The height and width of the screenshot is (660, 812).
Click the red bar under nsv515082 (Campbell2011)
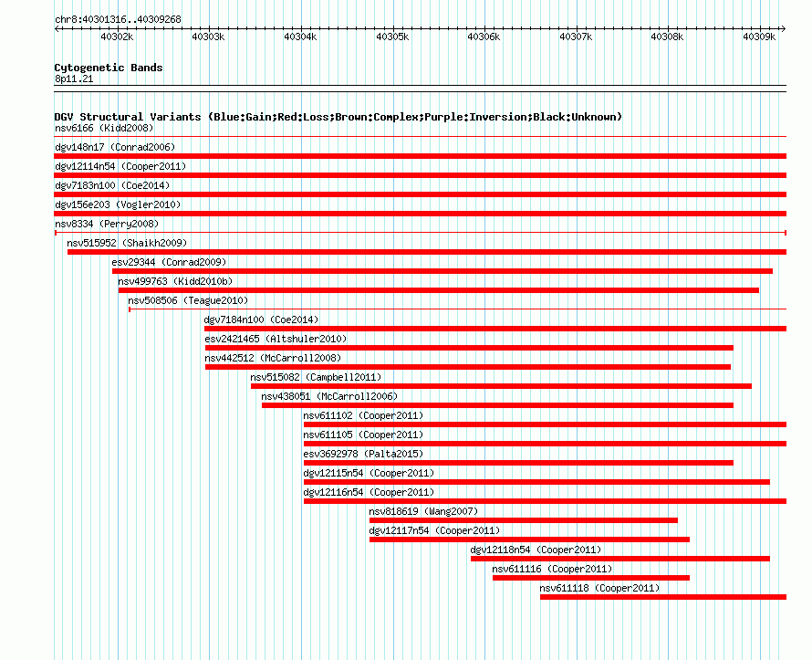pyautogui.click(x=501, y=386)
